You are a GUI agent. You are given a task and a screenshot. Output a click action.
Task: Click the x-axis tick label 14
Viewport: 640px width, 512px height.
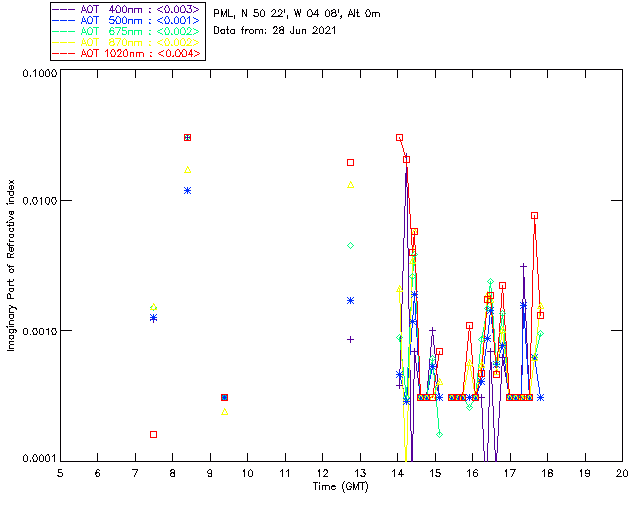click(398, 473)
